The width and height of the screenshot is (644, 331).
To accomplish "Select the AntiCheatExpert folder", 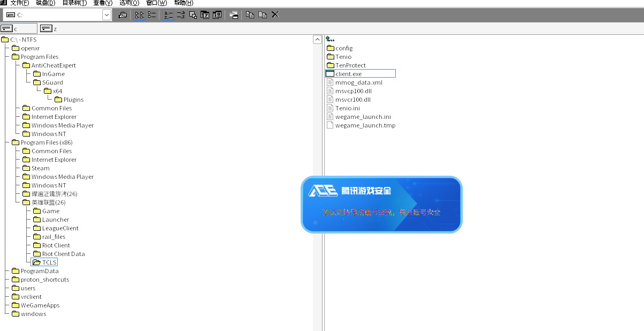I will [x=49, y=65].
